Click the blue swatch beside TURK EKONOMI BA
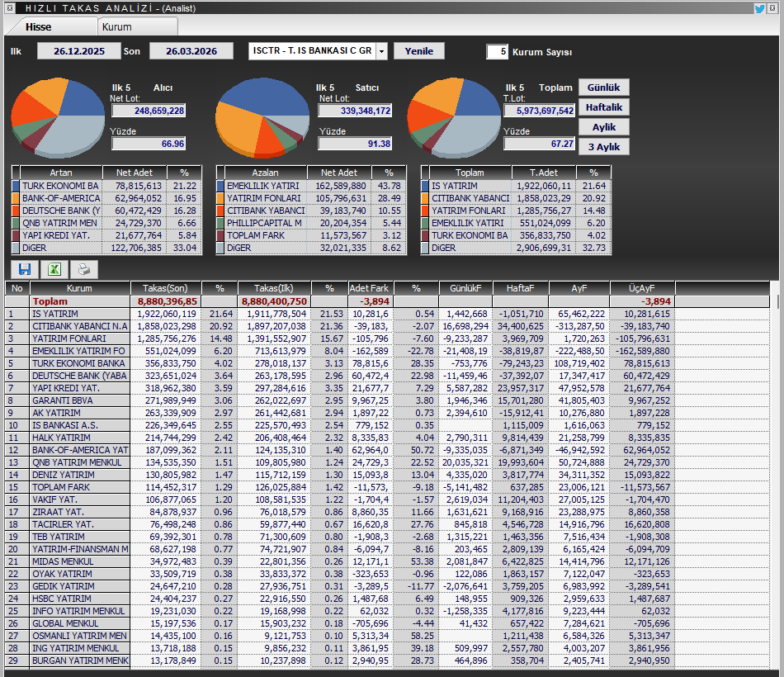The image size is (784, 677). (x=16, y=186)
